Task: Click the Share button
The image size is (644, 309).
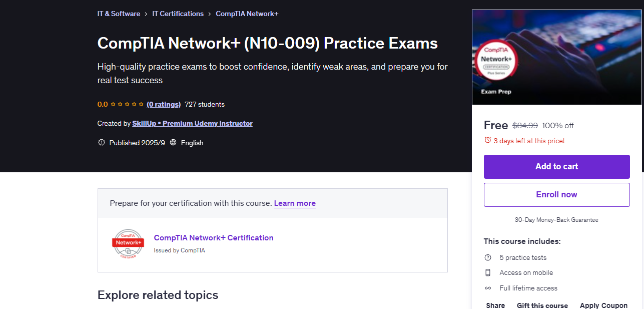Action: point(495,305)
